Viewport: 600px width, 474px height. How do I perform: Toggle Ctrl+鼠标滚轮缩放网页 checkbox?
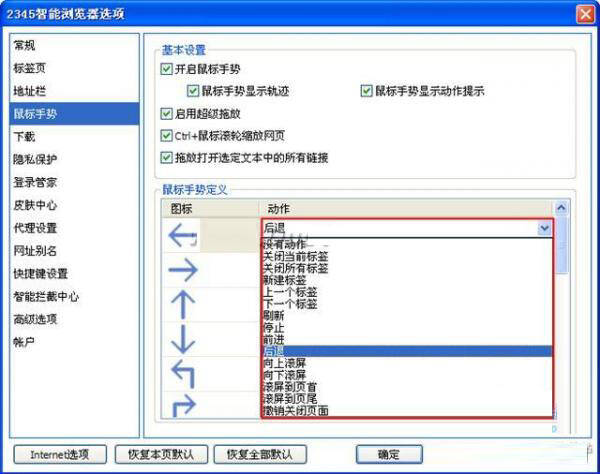[166, 135]
